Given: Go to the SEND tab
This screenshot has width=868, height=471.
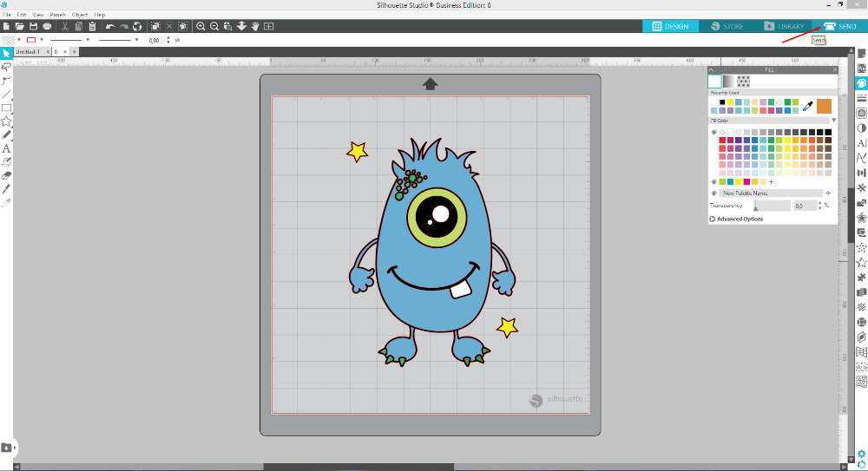Looking at the screenshot, I should (839, 26).
